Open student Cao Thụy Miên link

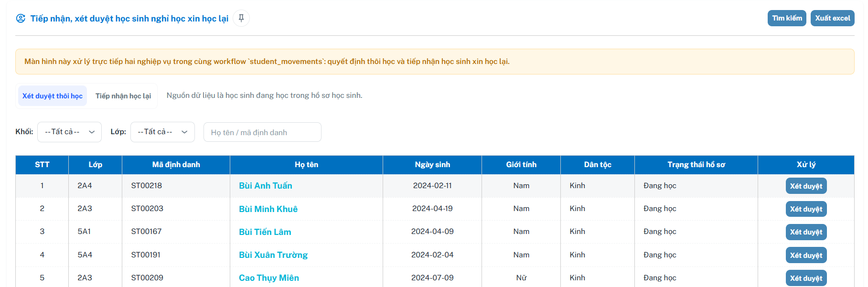click(x=269, y=278)
